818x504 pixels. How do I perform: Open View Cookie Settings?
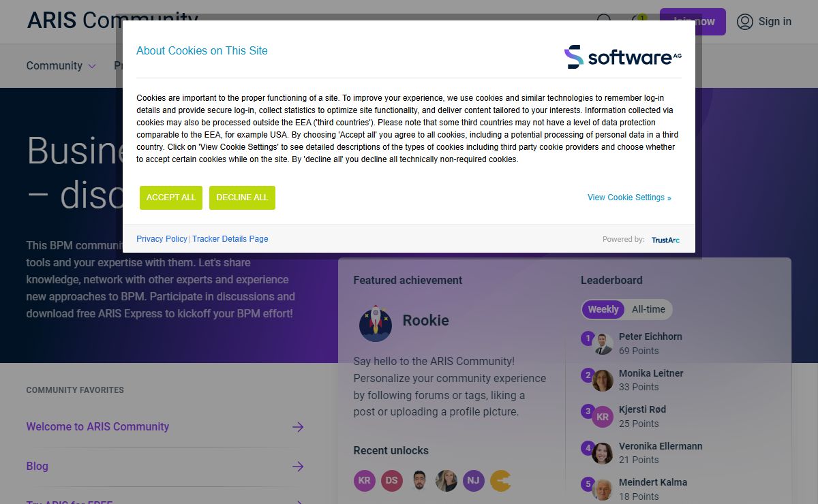628,198
